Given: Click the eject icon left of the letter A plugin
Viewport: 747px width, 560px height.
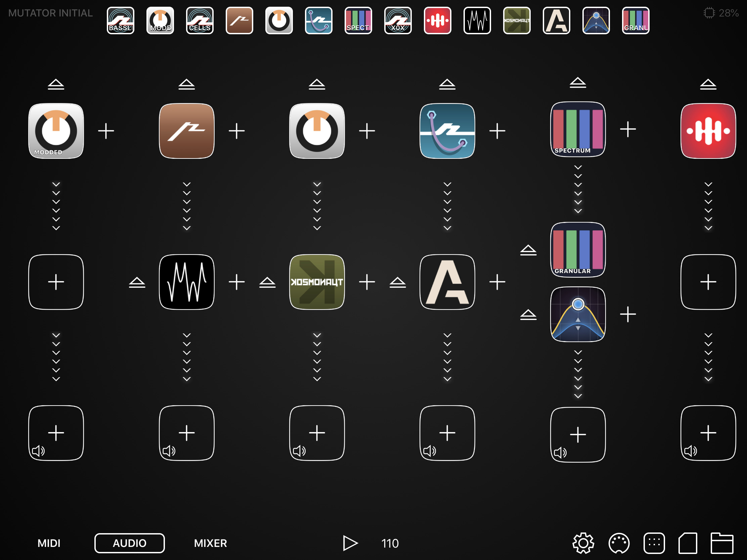Looking at the screenshot, I should (x=398, y=282).
